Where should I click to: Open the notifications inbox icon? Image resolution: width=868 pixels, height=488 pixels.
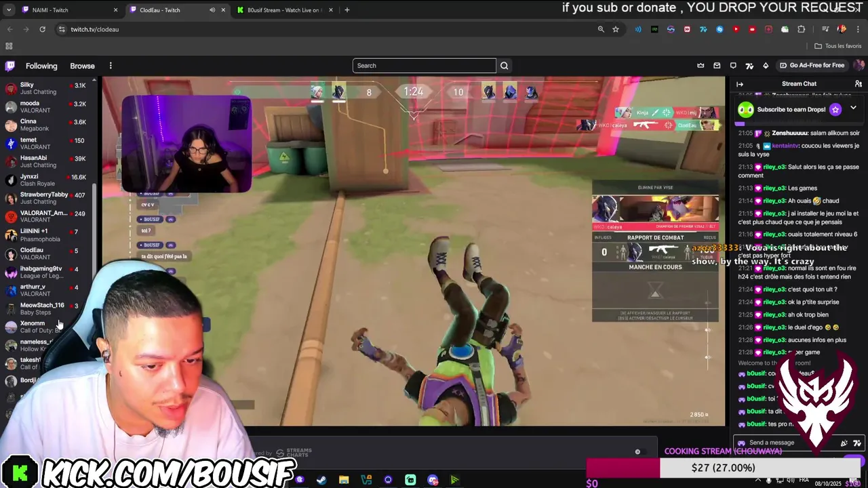click(717, 66)
